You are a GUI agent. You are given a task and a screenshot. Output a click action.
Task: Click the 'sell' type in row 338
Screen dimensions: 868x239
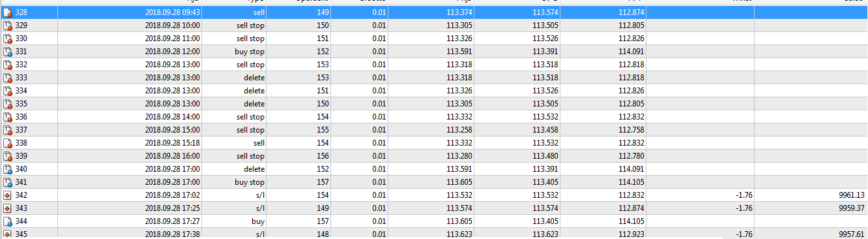(259, 143)
